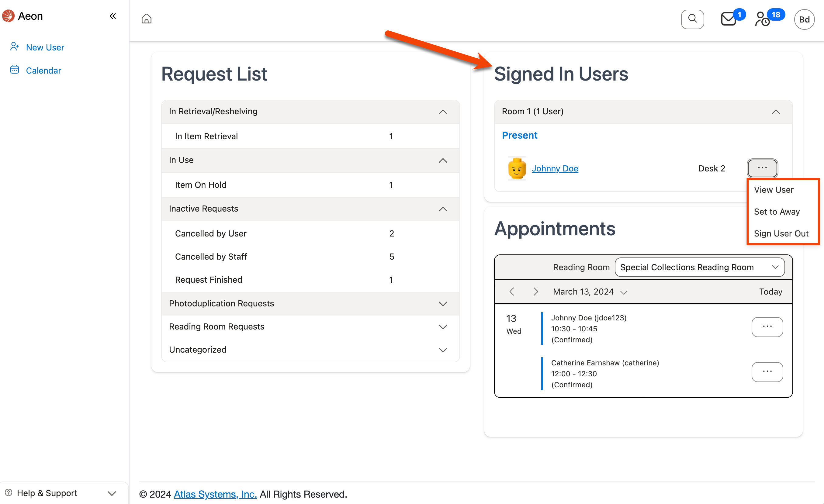The width and height of the screenshot is (824, 504).
Task: Click the Johnny Doe user link
Action: point(555,168)
